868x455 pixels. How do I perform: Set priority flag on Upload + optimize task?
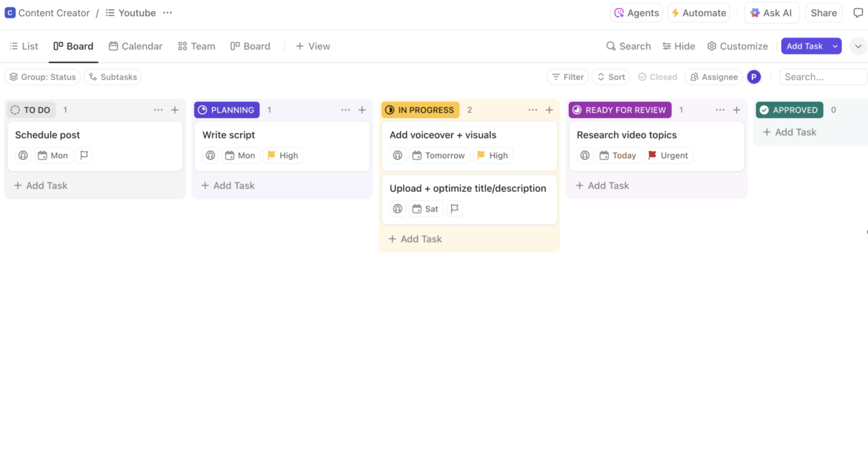(454, 209)
